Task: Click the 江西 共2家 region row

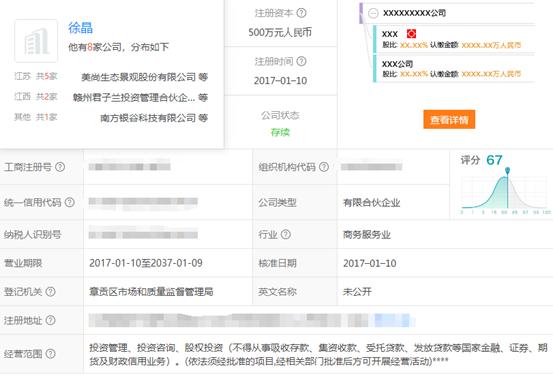Action: (111, 97)
